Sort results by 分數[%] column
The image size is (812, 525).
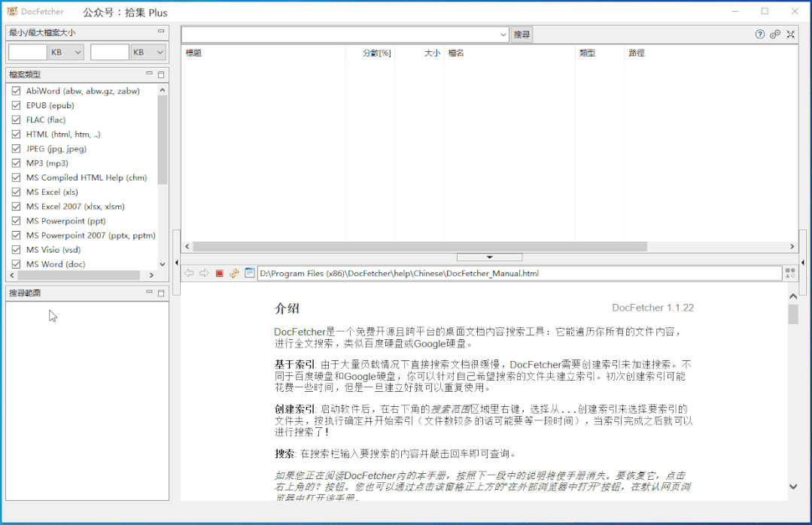(370, 53)
